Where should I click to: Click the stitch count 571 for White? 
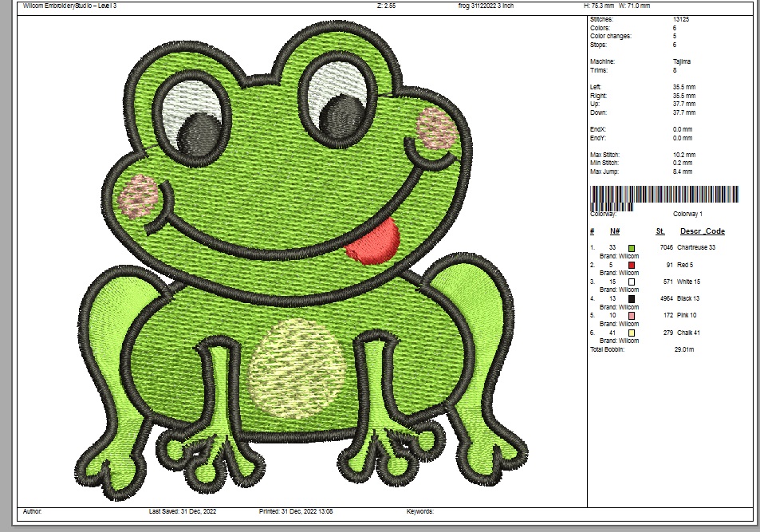tap(668, 282)
